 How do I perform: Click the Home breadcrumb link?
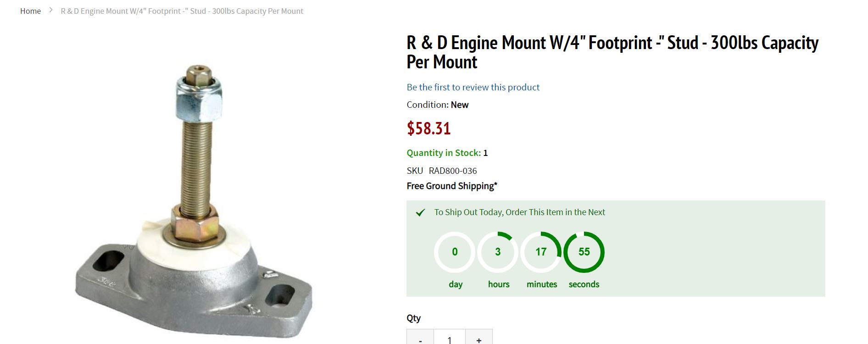[30, 11]
